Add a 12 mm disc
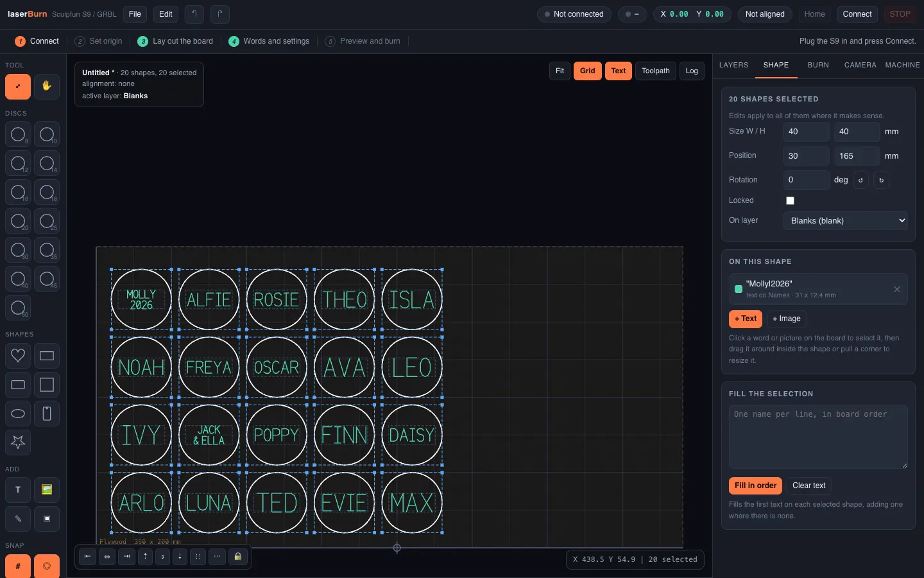Screen dimensions: 924x578 point(18,164)
